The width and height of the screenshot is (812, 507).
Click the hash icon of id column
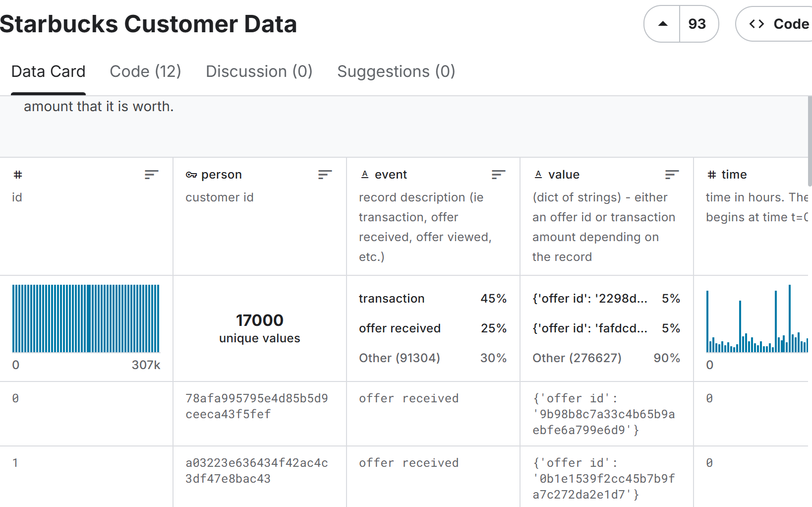(18, 175)
